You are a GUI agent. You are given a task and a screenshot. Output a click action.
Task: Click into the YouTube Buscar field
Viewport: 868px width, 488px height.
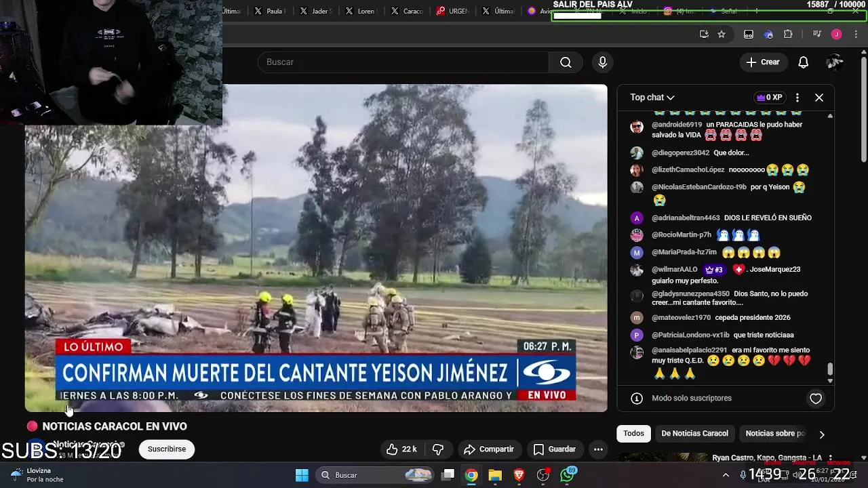pyautogui.click(x=403, y=62)
